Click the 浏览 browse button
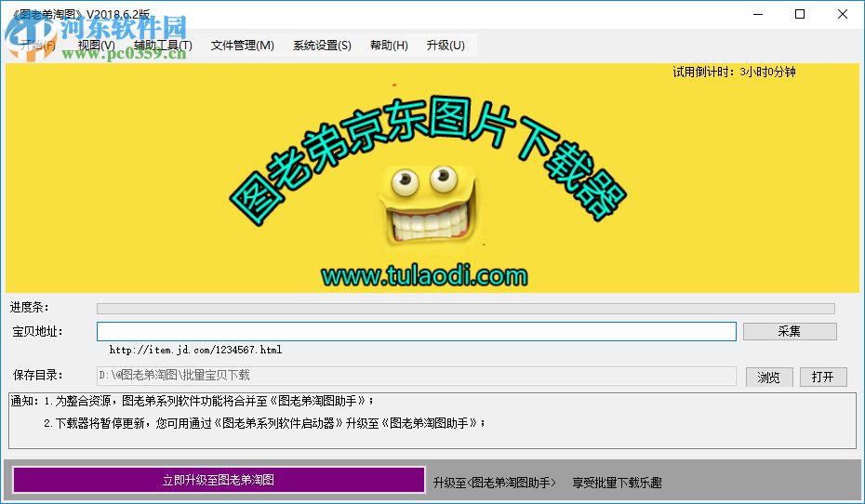 click(x=769, y=378)
